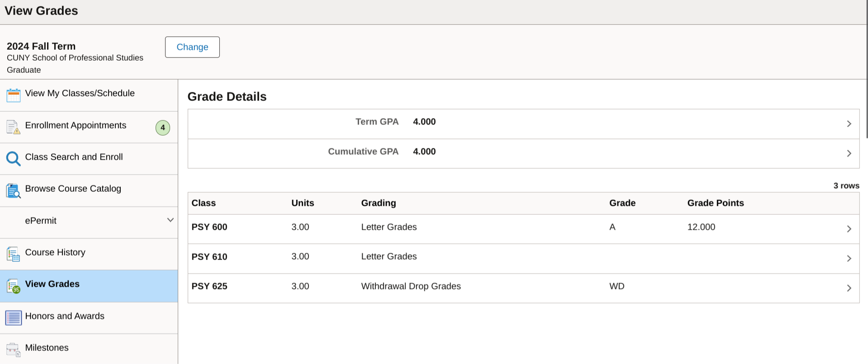
Task: Click the Cumulative GPA label
Action: (363, 151)
